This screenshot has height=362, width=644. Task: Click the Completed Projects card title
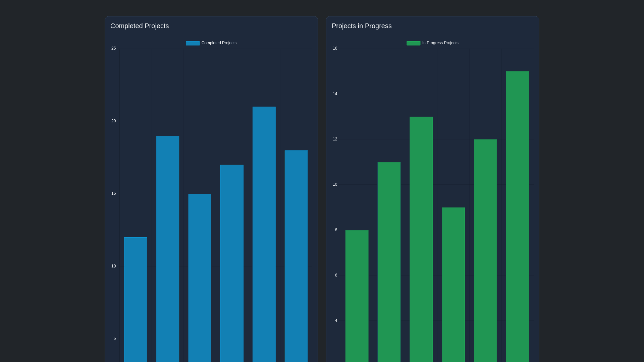point(140,26)
